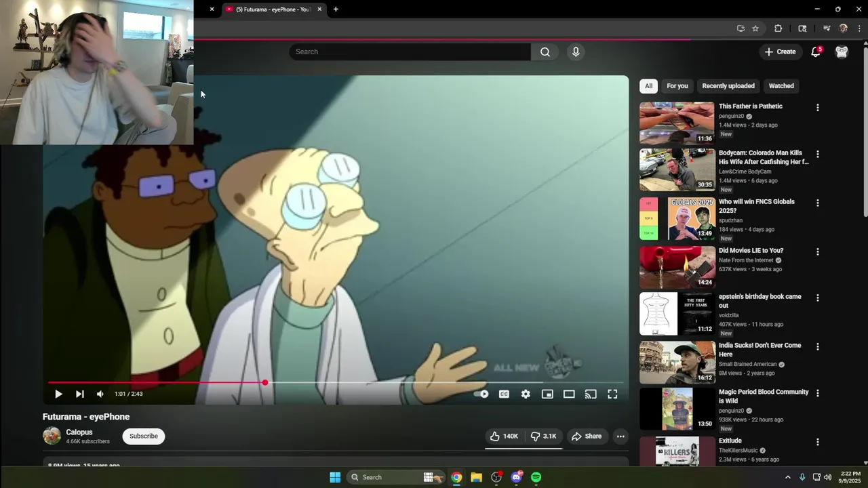
Task: Open File Explorer from the taskbar
Action: [476, 477]
